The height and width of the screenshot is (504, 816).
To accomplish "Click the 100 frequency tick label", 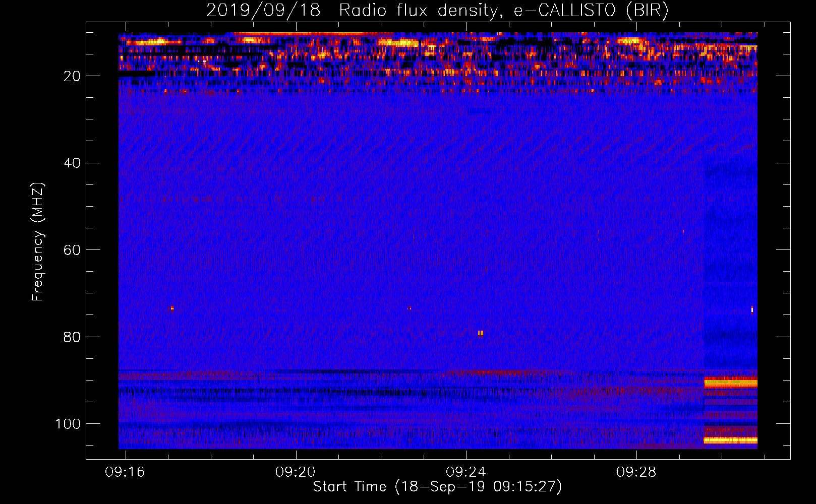I will click(x=68, y=424).
